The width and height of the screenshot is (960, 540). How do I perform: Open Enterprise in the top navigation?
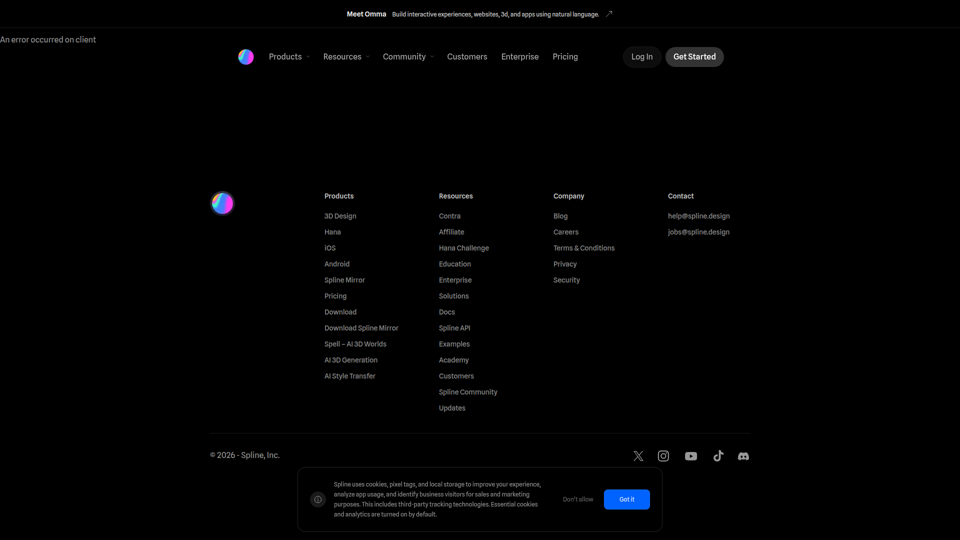click(520, 57)
